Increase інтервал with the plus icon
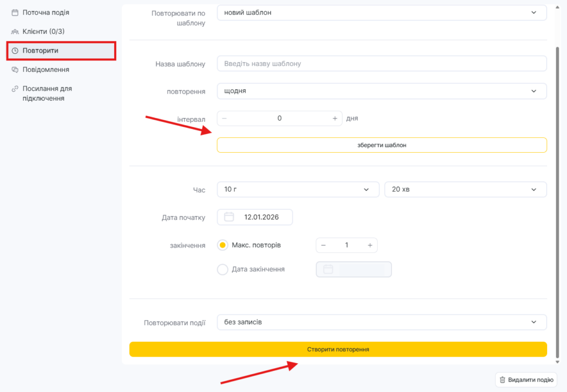The height and width of the screenshot is (392, 567). point(334,118)
